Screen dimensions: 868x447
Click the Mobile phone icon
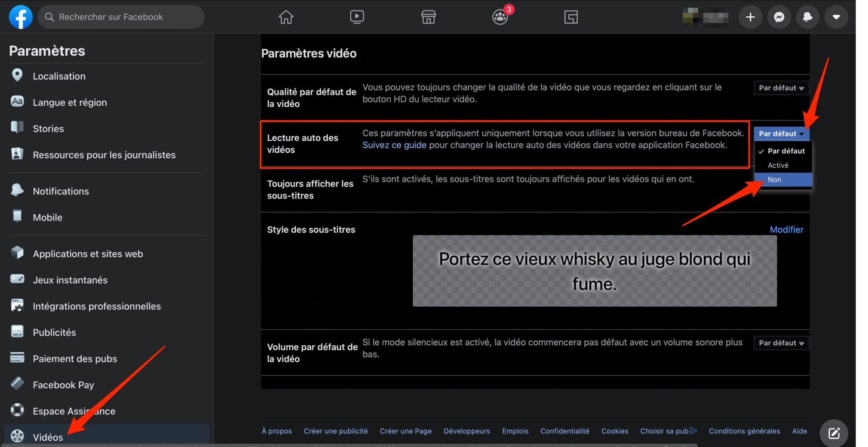pos(17,216)
